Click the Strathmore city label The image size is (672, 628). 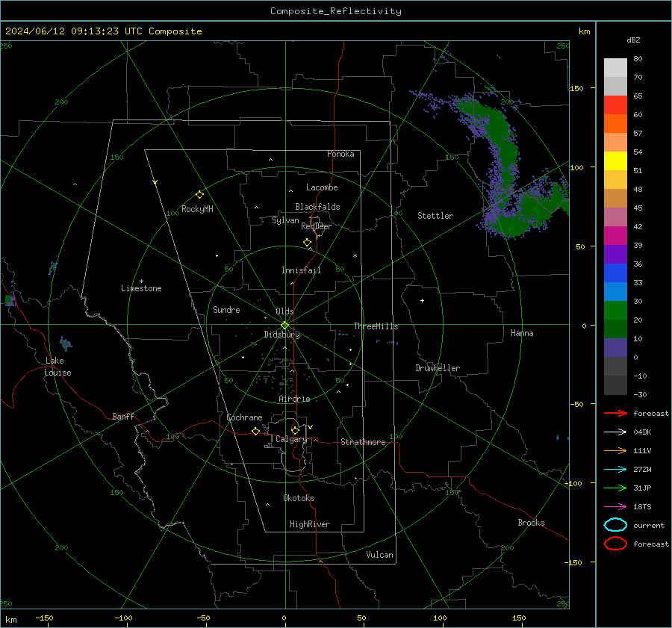pos(363,442)
